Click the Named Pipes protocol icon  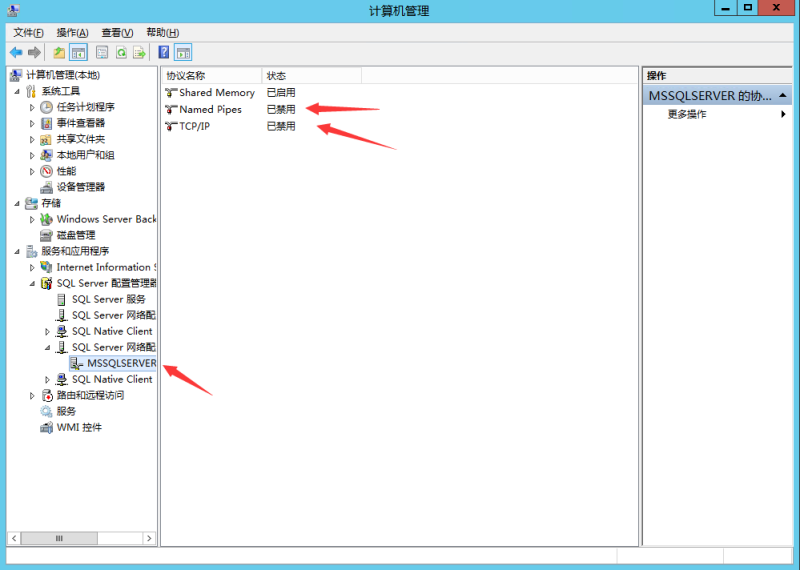(171, 109)
